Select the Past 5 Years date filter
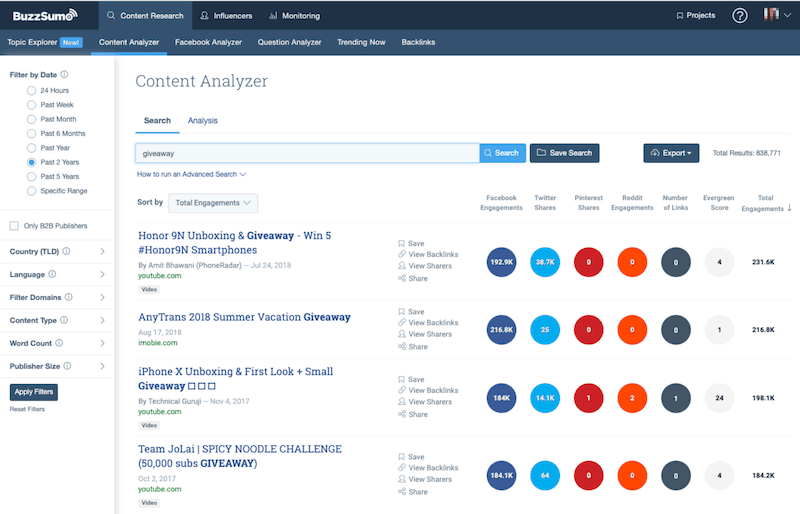The image size is (800, 514). pyautogui.click(x=32, y=176)
